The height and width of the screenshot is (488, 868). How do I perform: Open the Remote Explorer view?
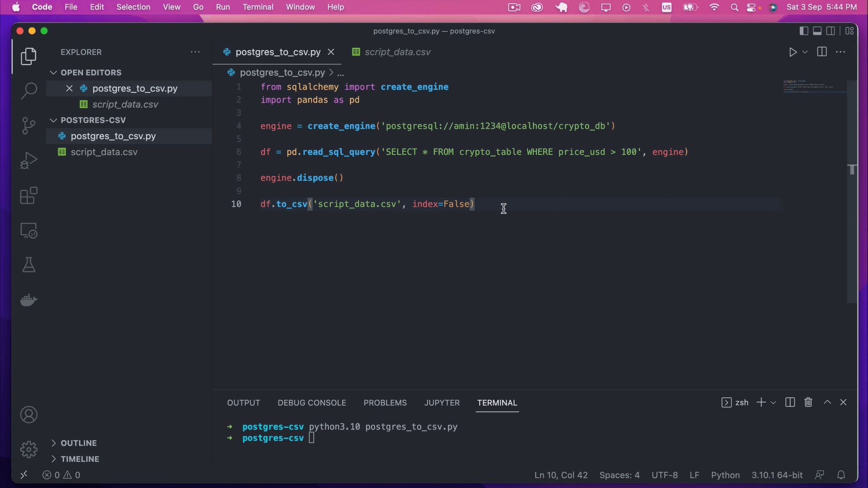[x=28, y=230]
